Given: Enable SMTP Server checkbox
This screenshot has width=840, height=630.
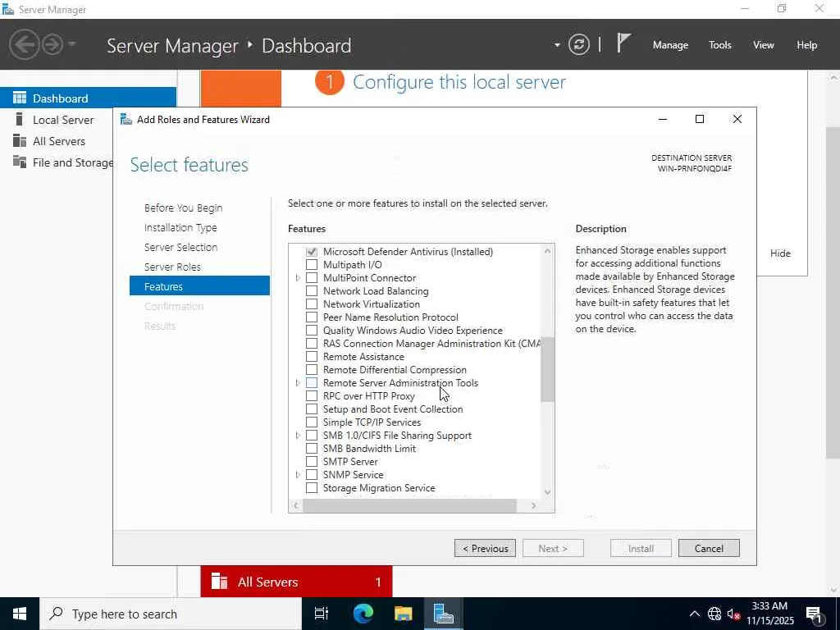Looking at the screenshot, I should (311, 462).
